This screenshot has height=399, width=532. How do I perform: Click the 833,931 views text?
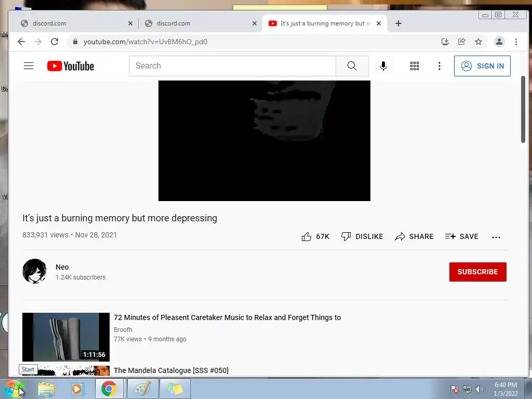45,235
